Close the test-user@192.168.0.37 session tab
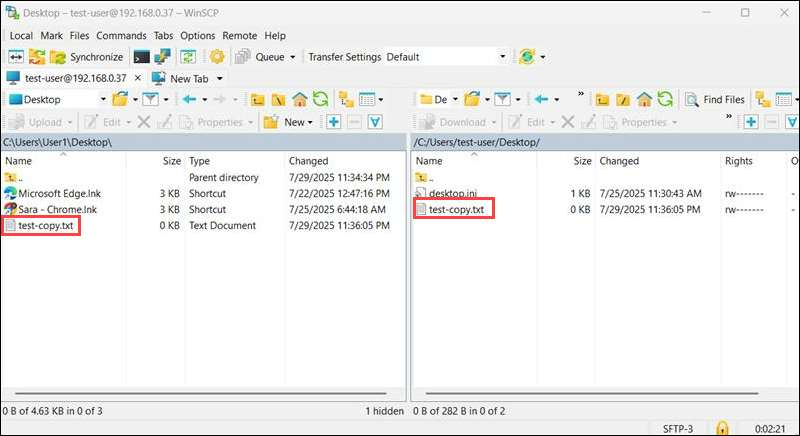 138,78
